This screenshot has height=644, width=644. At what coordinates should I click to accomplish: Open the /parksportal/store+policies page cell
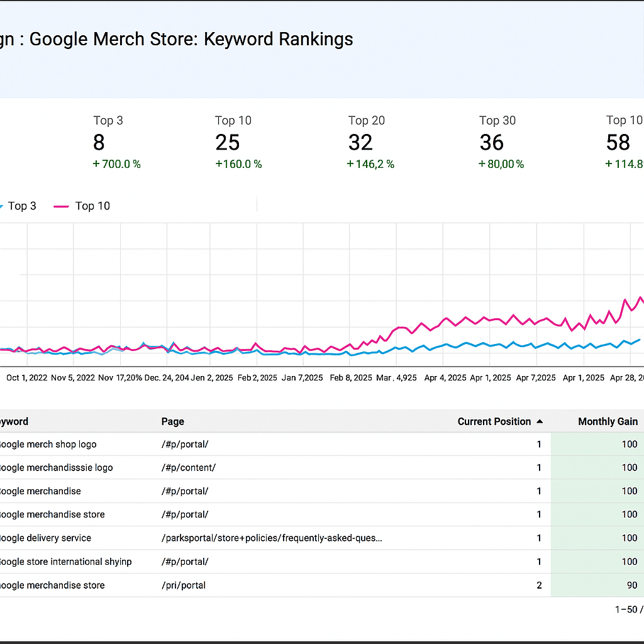pyautogui.click(x=272, y=538)
